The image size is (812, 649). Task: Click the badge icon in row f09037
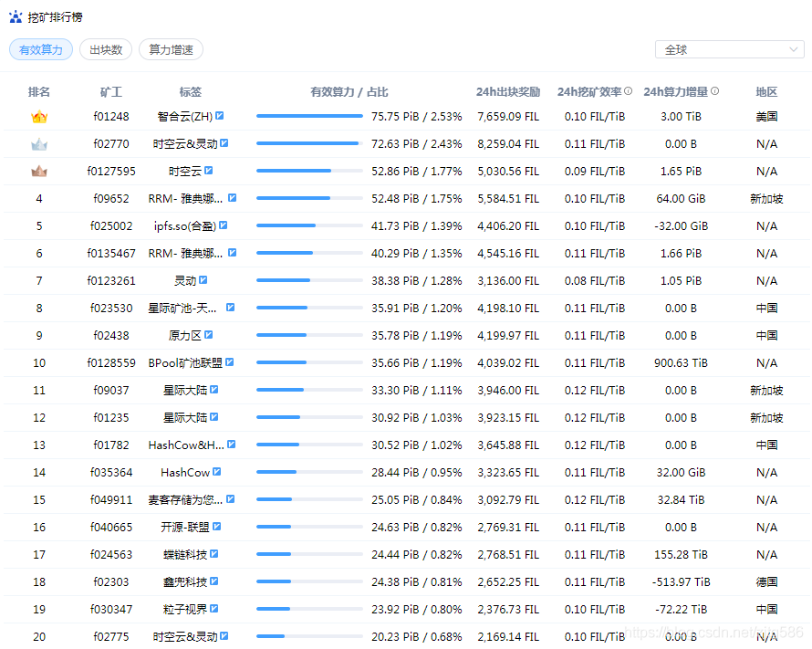(x=213, y=390)
